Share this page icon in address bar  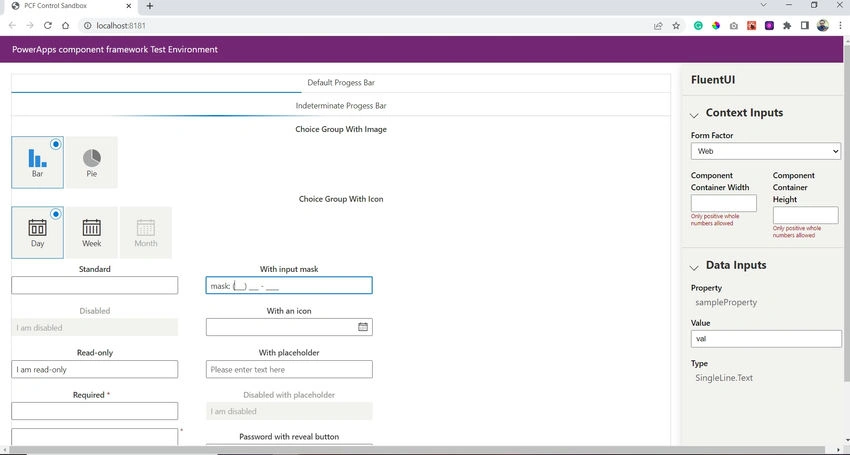[658, 25]
